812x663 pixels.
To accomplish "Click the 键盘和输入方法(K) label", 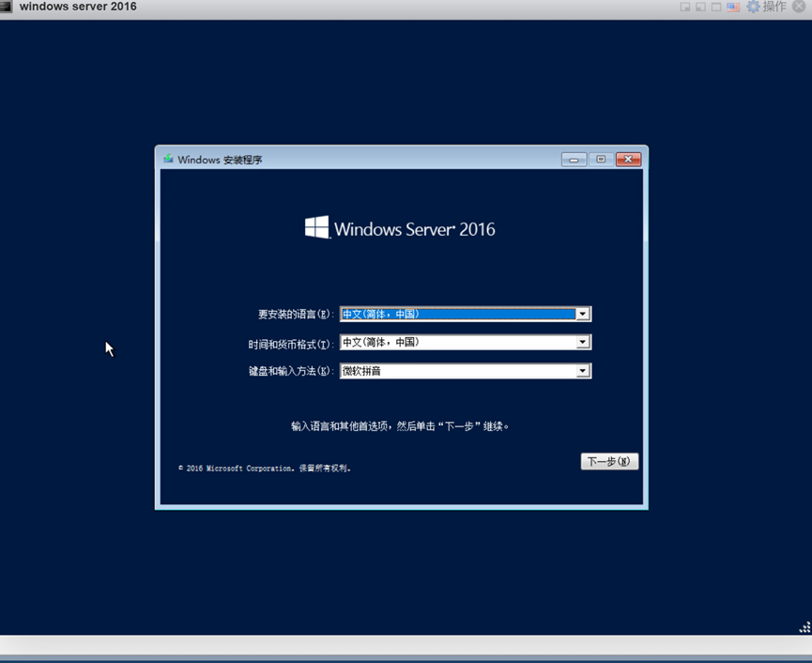I will 290,371.
